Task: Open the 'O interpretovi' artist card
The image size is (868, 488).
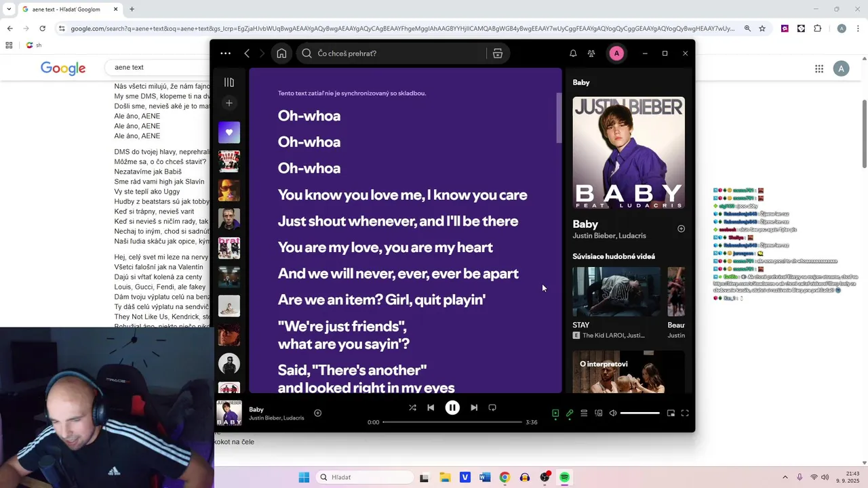Action: coord(629,372)
